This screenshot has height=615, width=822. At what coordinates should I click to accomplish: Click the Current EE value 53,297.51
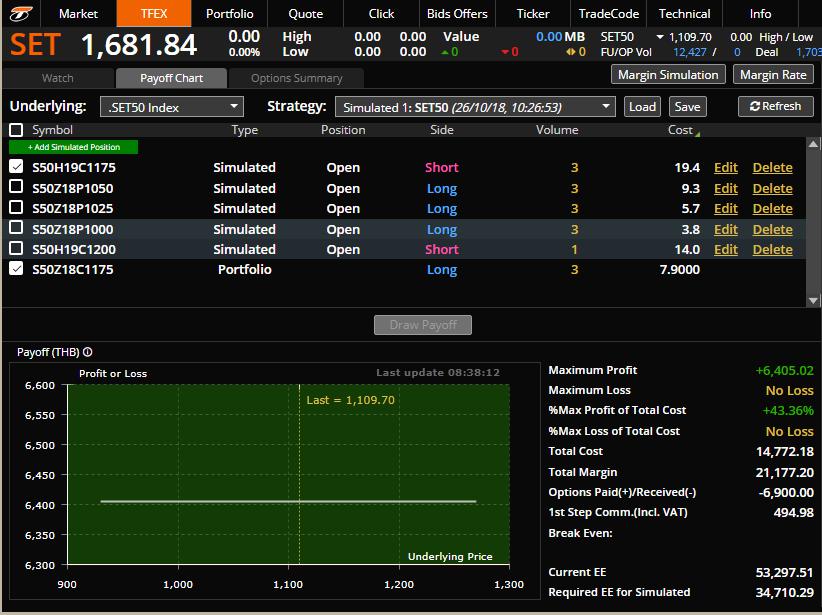coord(784,572)
